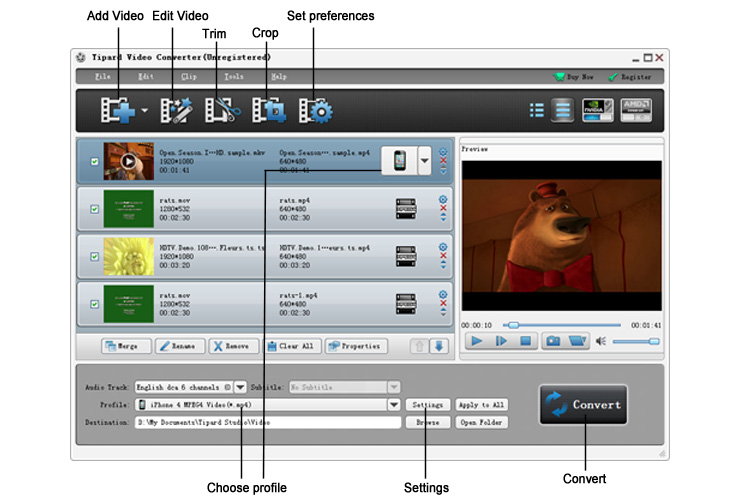
Task: Open the Edit Video effects tool
Action: pos(176,111)
